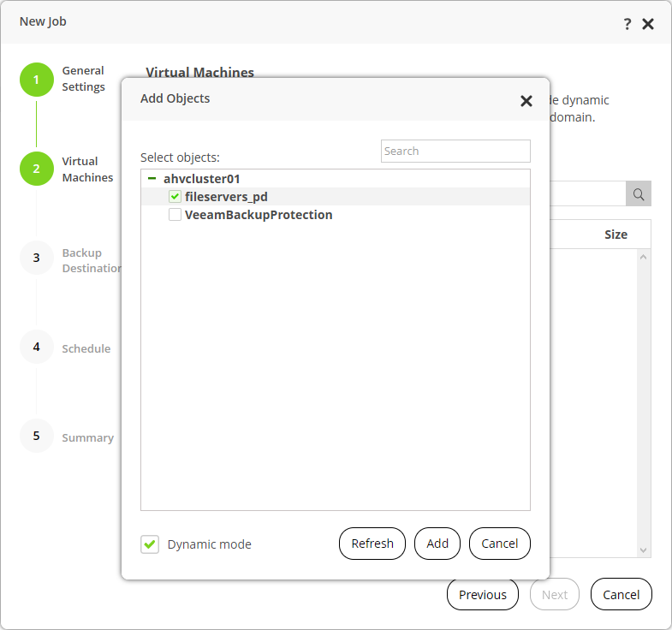This screenshot has height=630, width=672.
Task: Select the VeeamBackupProtection row label
Action: [259, 215]
